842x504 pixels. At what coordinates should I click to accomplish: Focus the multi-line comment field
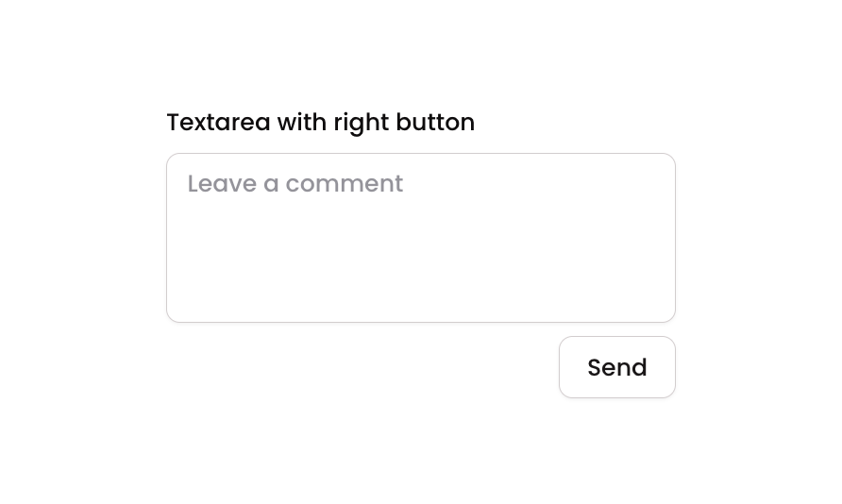tap(420, 238)
